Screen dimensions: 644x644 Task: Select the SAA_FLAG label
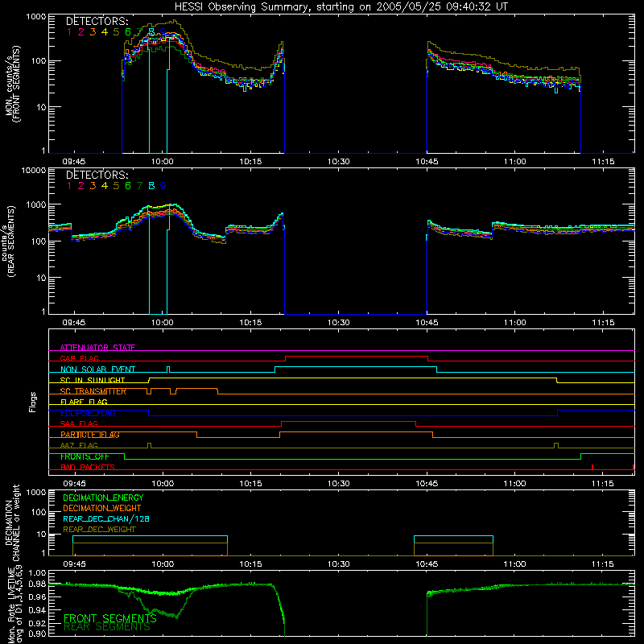pyautogui.click(x=79, y=424)
